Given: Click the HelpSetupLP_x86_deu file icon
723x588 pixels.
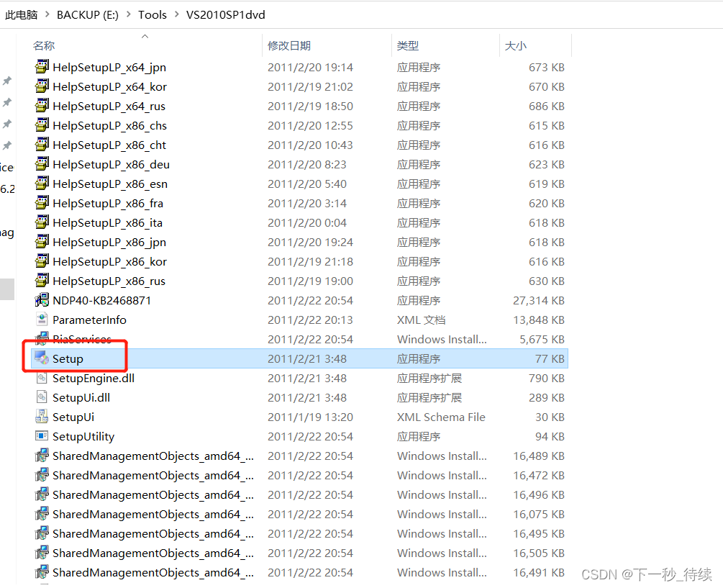Looking at the screenshot, I should 42,163.
